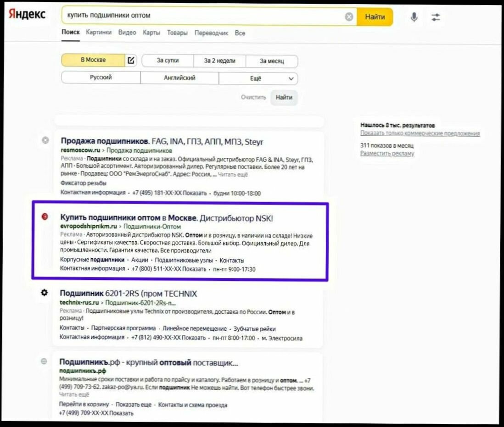Open Подшипник 6201-2RS result title

click(x=128, y=294)
